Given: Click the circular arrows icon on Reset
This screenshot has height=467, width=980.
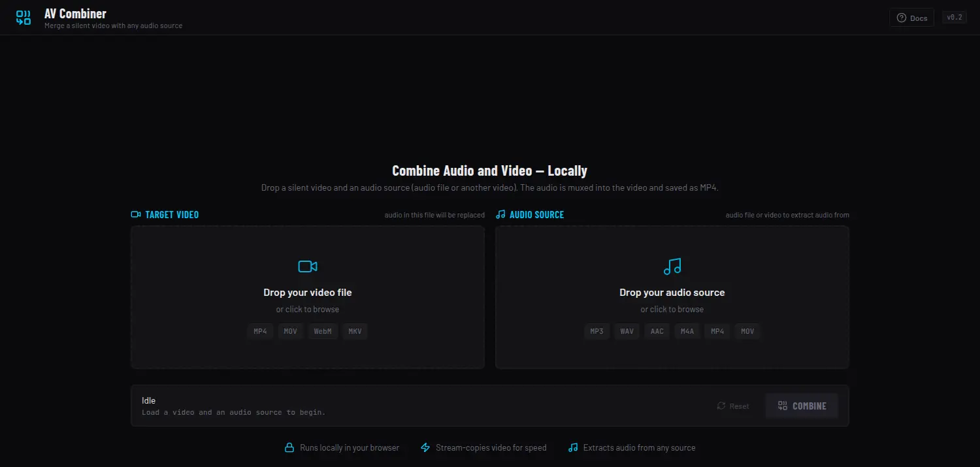Looking at the screenshot, I should pos(721,406).
